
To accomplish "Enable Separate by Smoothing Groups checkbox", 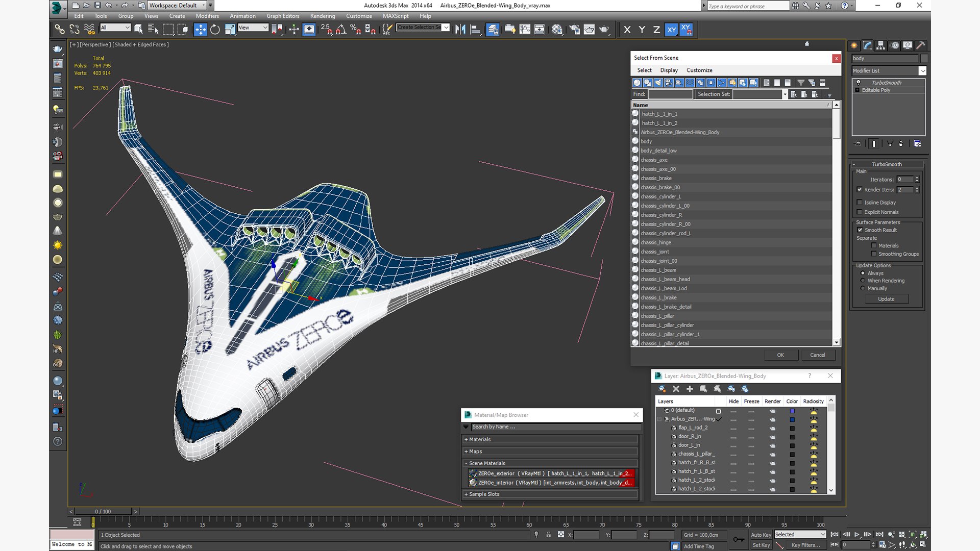I will [x=874, y=254].
